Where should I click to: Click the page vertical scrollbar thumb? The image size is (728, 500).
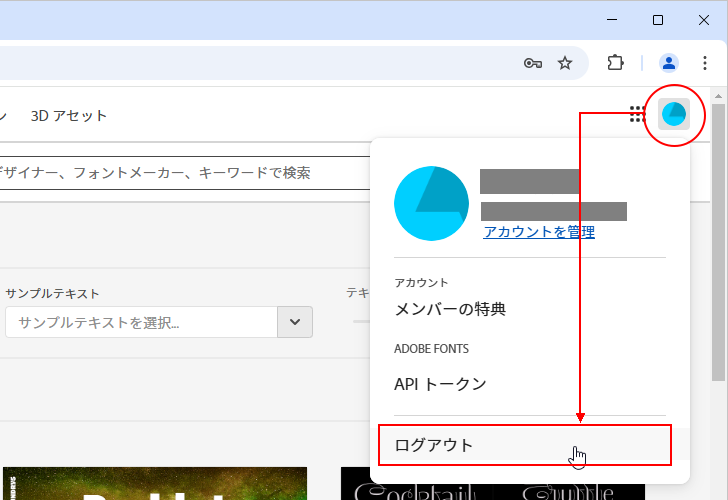pyautogui.click(x=718, y=242)
